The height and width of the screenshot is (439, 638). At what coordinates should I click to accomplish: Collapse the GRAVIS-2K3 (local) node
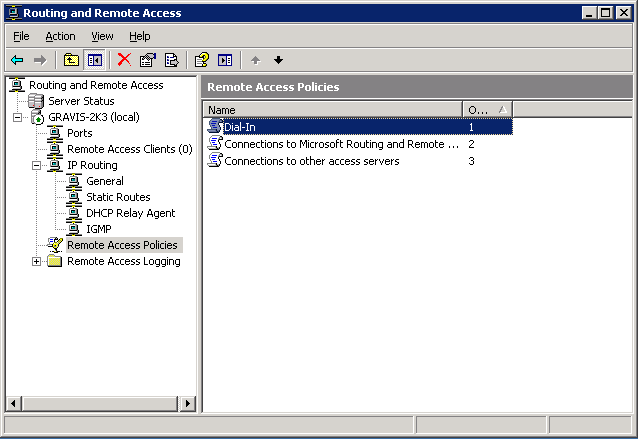pyautogui.click(x=17, y=118)
